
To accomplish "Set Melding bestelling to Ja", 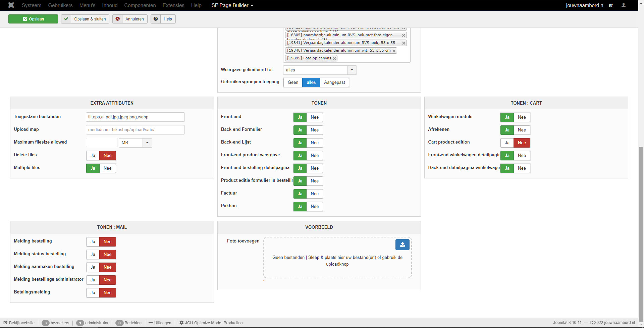I will click(93, 242).
